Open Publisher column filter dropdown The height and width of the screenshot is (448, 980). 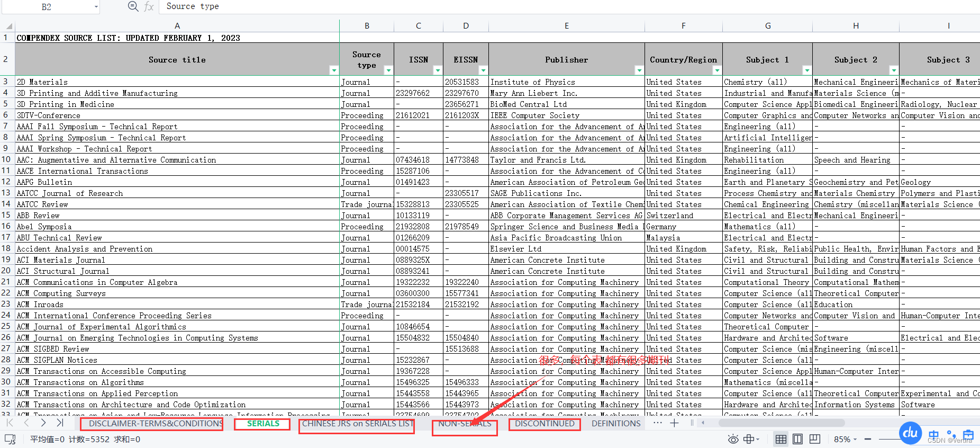tap(639, 70)
